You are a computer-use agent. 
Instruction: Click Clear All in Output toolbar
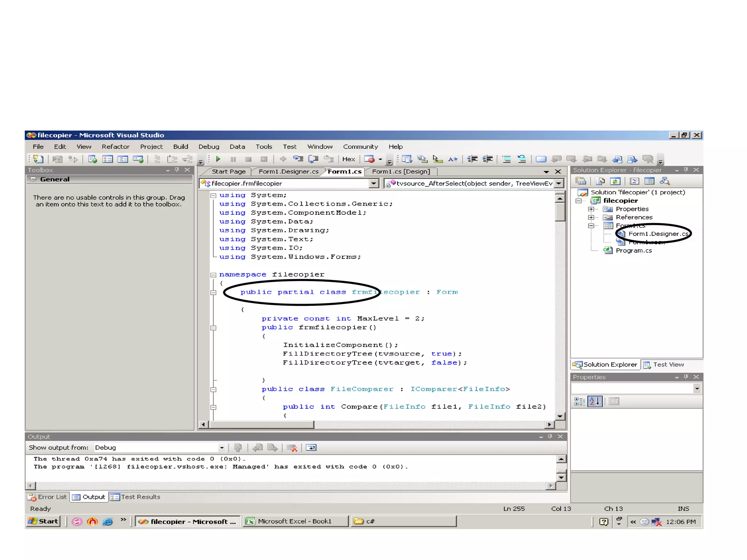292,448
